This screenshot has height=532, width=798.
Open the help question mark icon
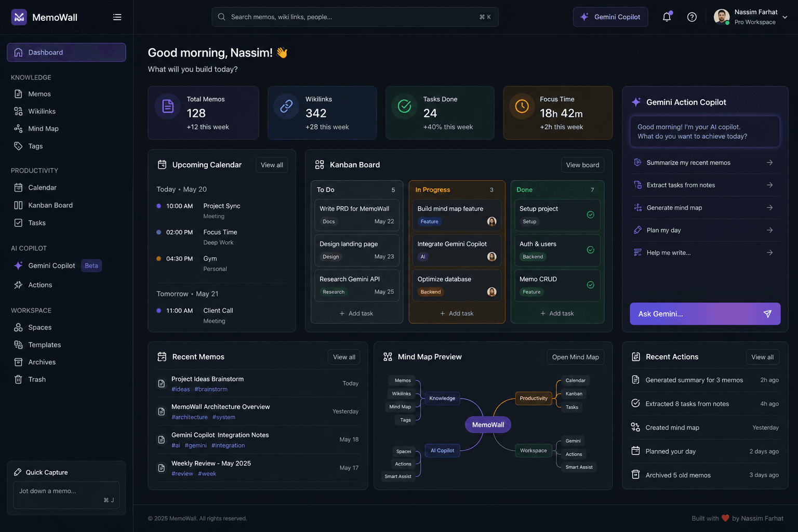click(x=691, y=17)
